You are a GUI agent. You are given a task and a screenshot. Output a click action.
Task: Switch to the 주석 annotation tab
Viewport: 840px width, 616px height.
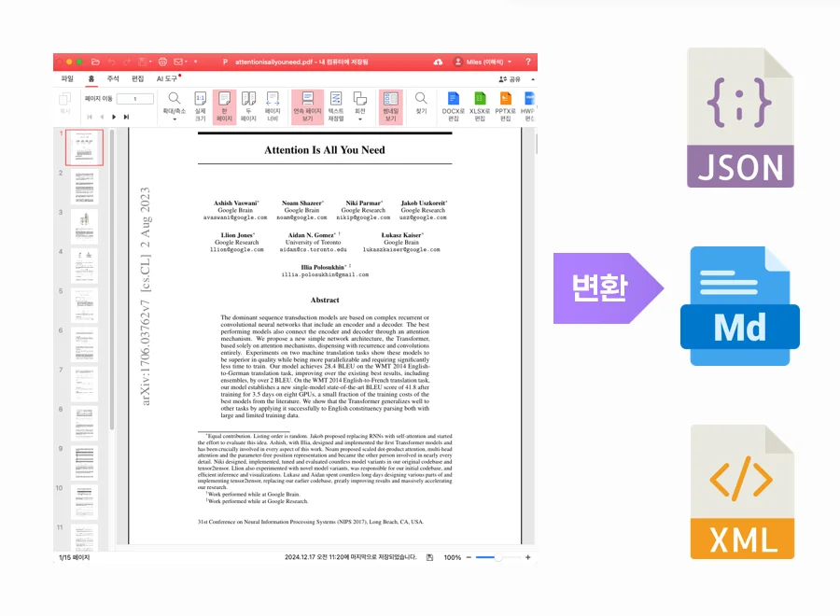112,79
